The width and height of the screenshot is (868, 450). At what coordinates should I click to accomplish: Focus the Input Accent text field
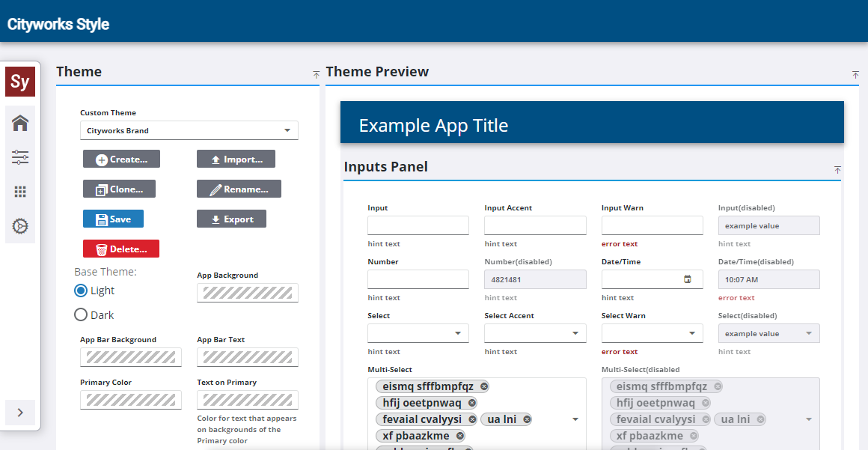tap(535, 225)
